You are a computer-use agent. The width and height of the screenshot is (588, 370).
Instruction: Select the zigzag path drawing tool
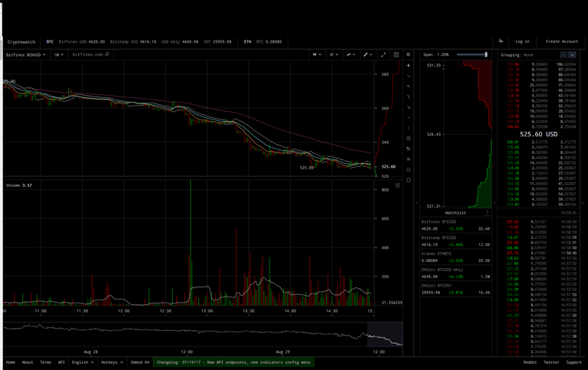tap(408, 97)
